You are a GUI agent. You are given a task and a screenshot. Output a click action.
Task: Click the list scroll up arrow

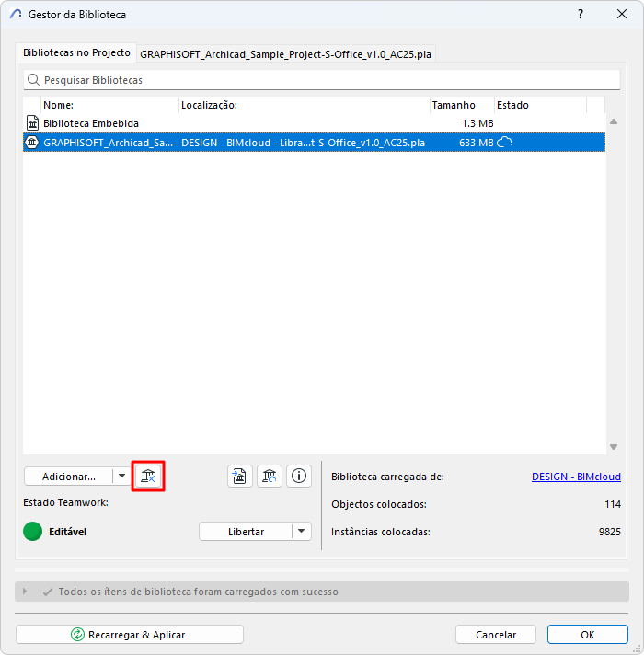(614, 121)
